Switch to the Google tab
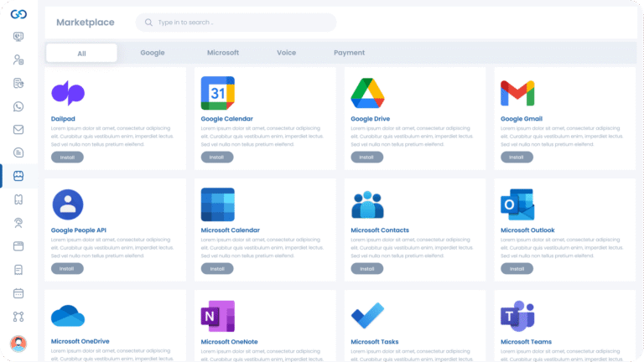This screenshot has width=644, height=362. [x=153, y=53]
